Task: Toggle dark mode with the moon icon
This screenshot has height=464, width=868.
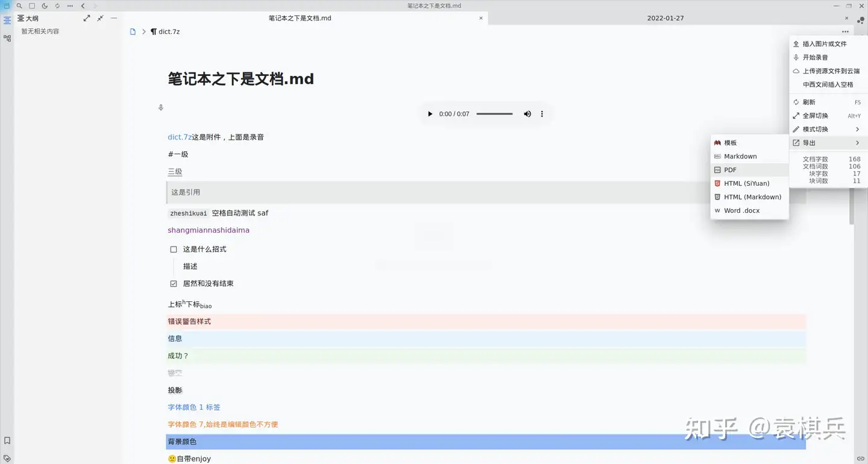Action: point(45,6)
